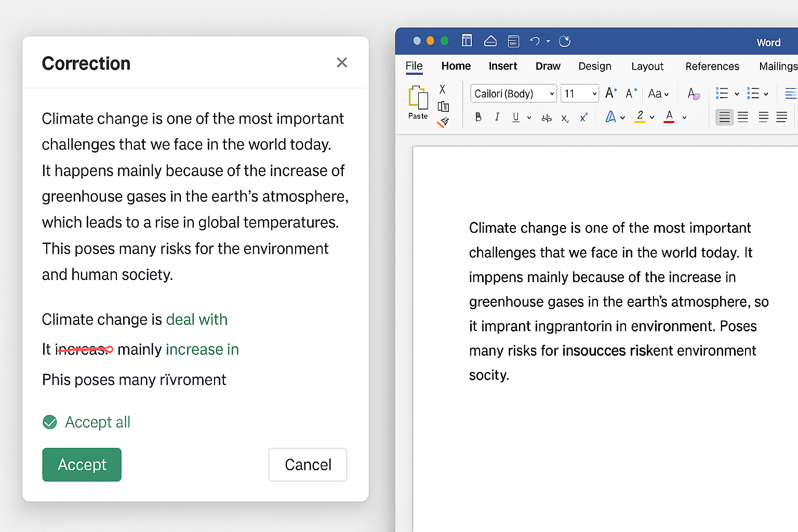The height and width of the screenshot is (532, 798).
Task: Expand the Text Effects dropdown arrow
Action: [622, 118]
